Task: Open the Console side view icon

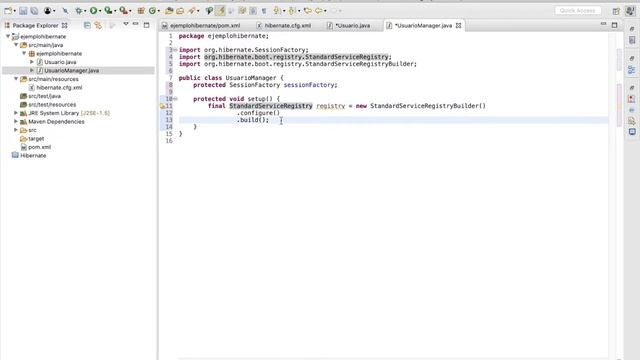Action: point(632,132)
